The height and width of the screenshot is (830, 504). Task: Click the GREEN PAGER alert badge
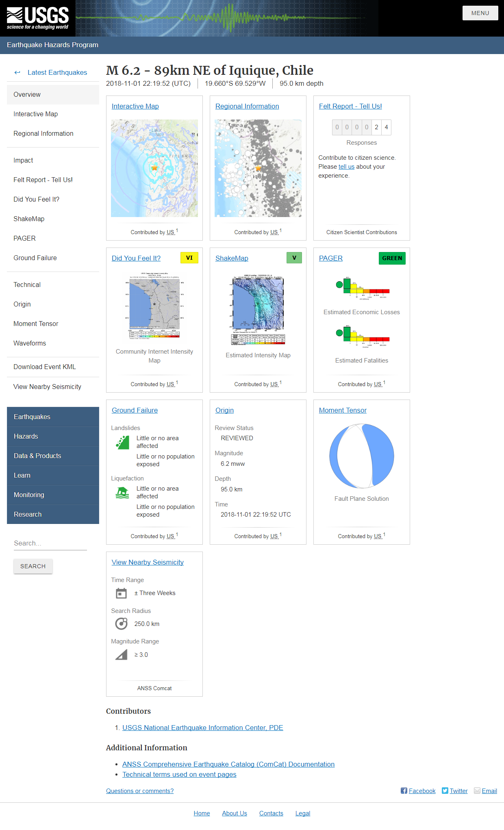point(392,258)
